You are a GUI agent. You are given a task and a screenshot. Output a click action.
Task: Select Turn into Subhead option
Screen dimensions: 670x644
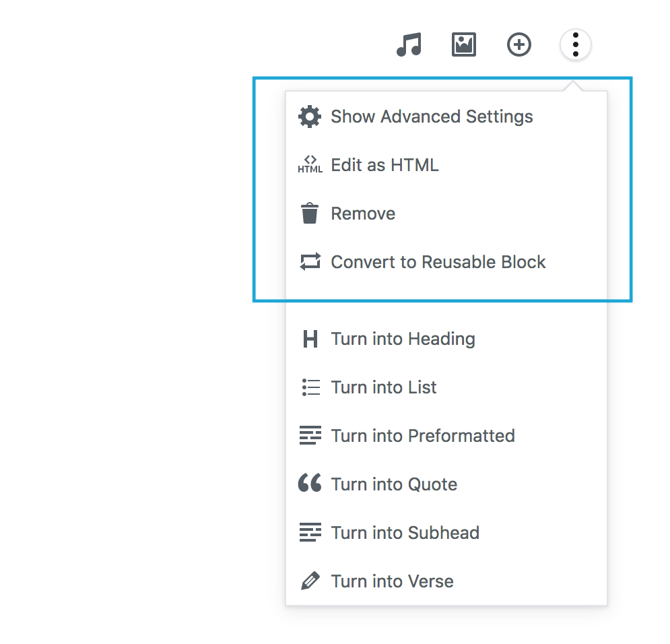pos(405,532)
